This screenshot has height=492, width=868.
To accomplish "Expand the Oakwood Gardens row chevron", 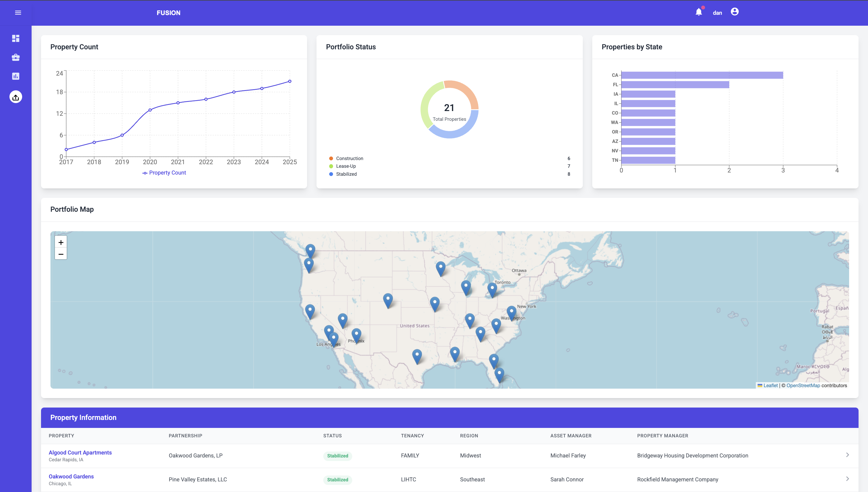I will (x=847, y=479).
